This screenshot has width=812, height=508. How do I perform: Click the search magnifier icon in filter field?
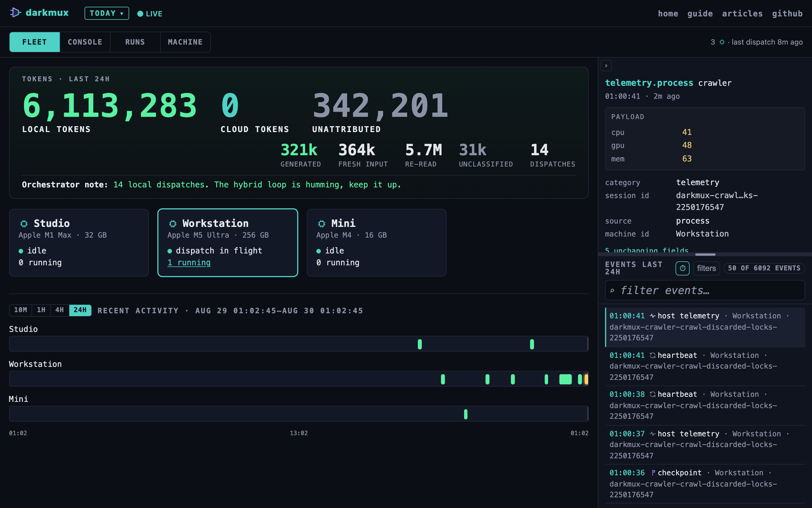[612, 291]
